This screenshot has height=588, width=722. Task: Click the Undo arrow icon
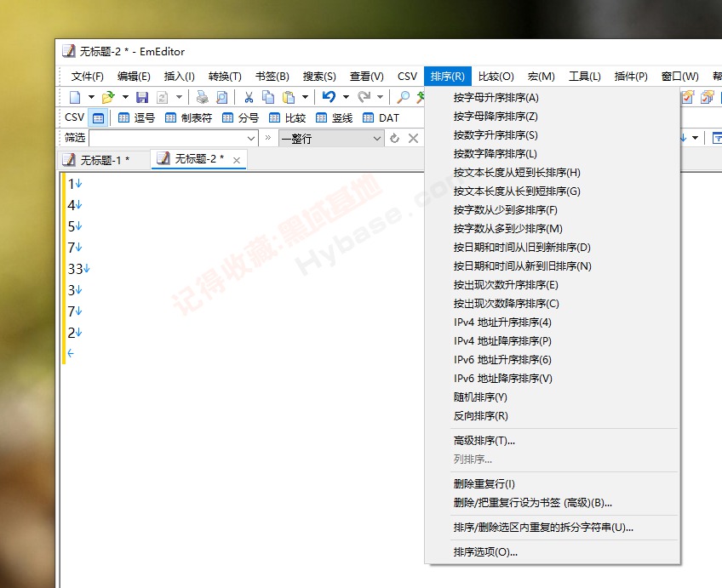pyautogui.click(x=329, y=97)
